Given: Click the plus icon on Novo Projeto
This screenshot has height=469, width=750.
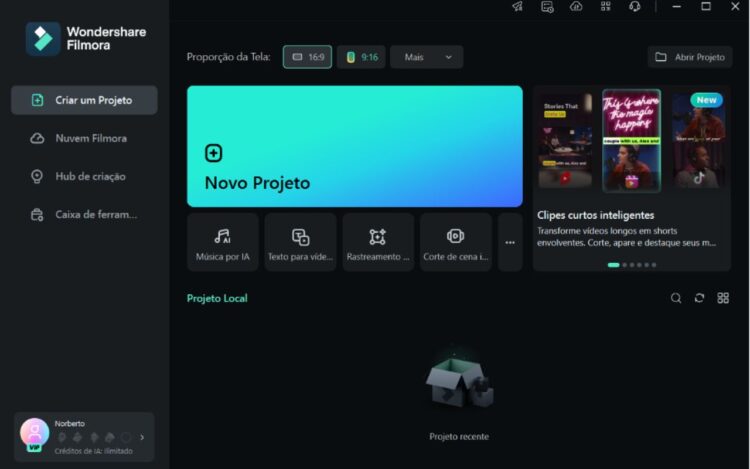Looking at the screenshot, I should [x=213, y=153].
